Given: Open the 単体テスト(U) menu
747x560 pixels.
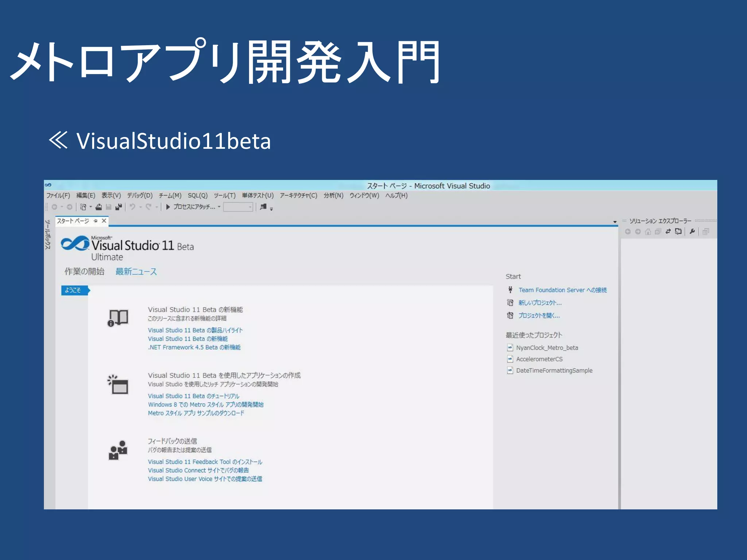Looking at the screenshot, I should coord(258,195).
